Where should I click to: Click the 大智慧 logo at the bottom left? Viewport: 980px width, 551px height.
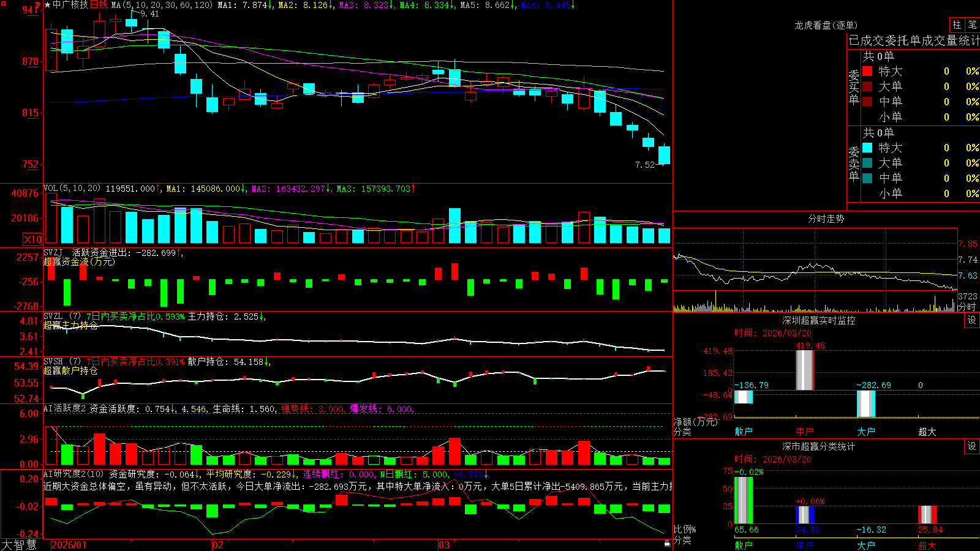[19, 545]
